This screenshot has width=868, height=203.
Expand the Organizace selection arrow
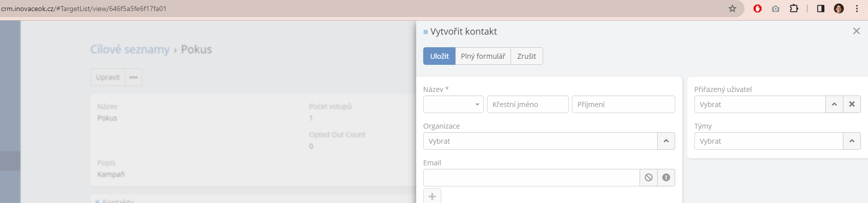[x=666, y=141]
